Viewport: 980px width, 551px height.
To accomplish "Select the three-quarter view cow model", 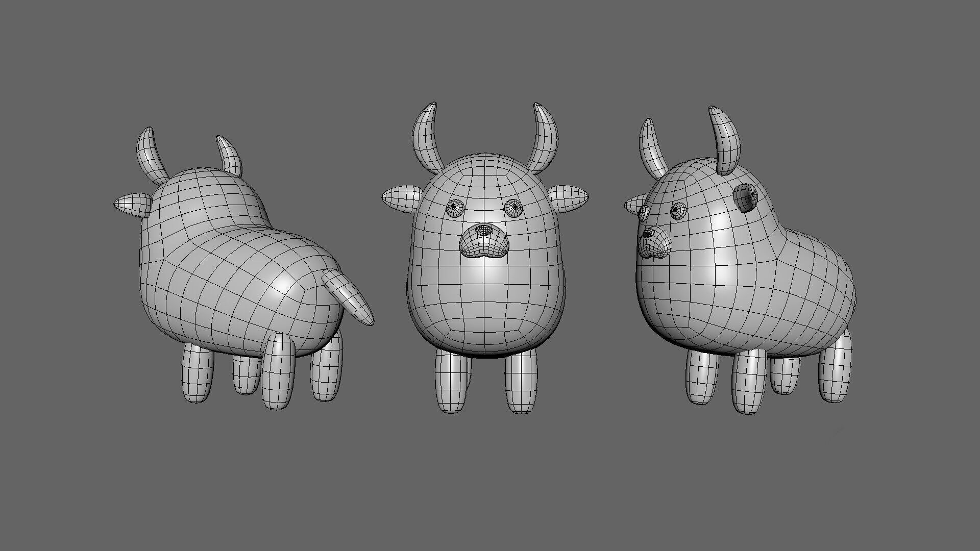I will (x=740, y=260).
